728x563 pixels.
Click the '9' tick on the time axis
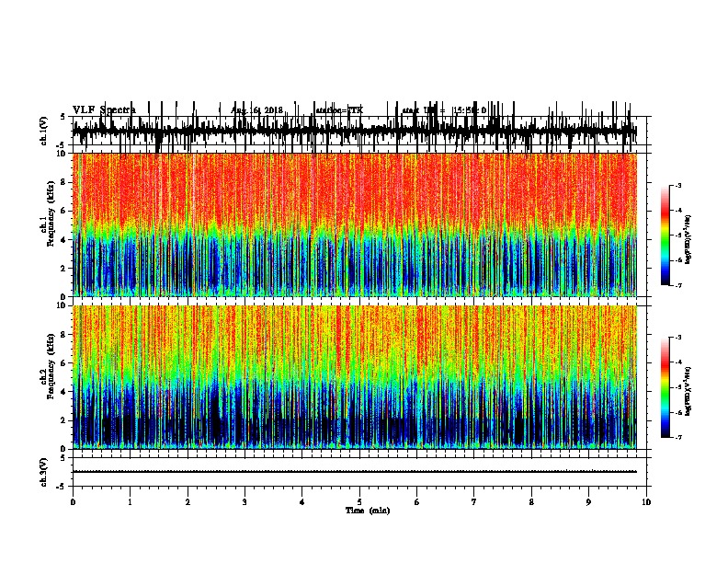coord(588,502)
